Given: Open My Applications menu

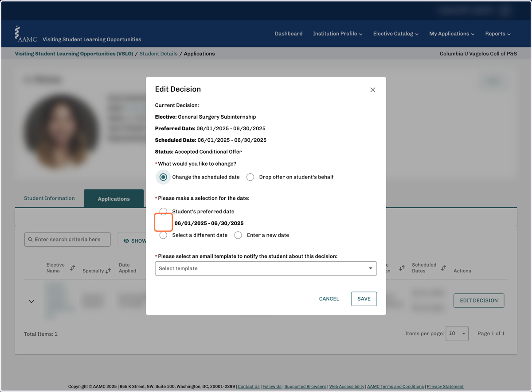Looking at the screenshot, I should coord(452,34).
